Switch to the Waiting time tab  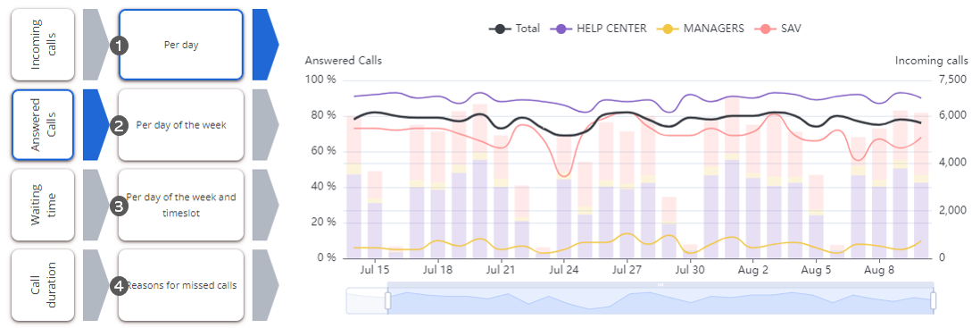[x=43, y=205]
